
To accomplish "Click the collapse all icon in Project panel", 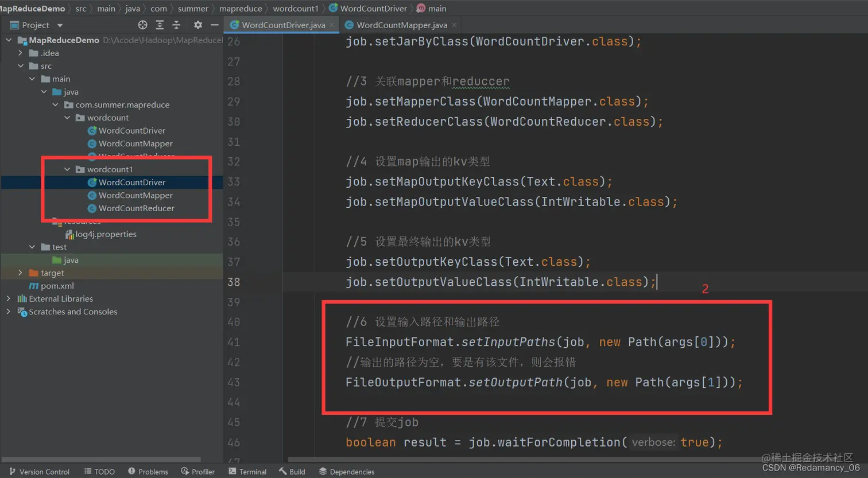I will coord(176,25).
